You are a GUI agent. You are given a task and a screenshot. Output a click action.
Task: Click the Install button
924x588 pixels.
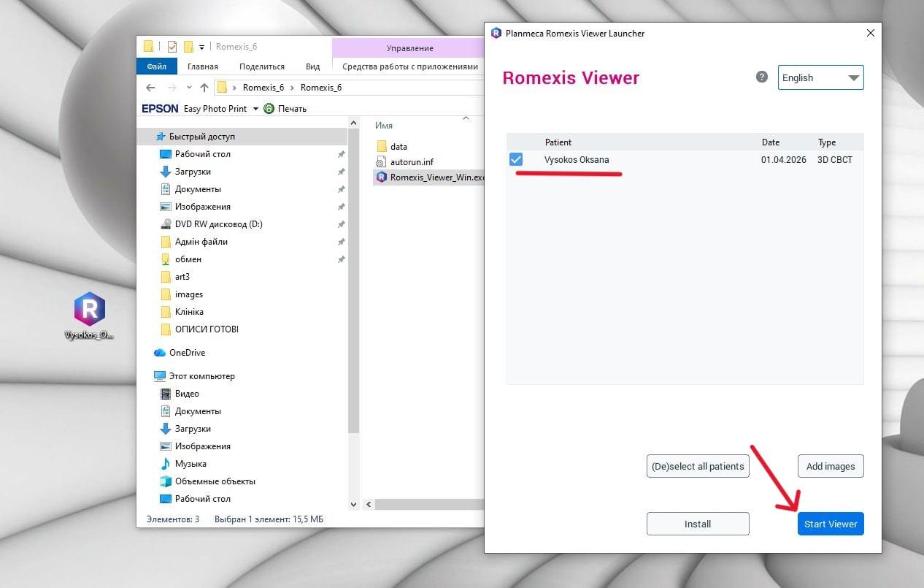697,524
